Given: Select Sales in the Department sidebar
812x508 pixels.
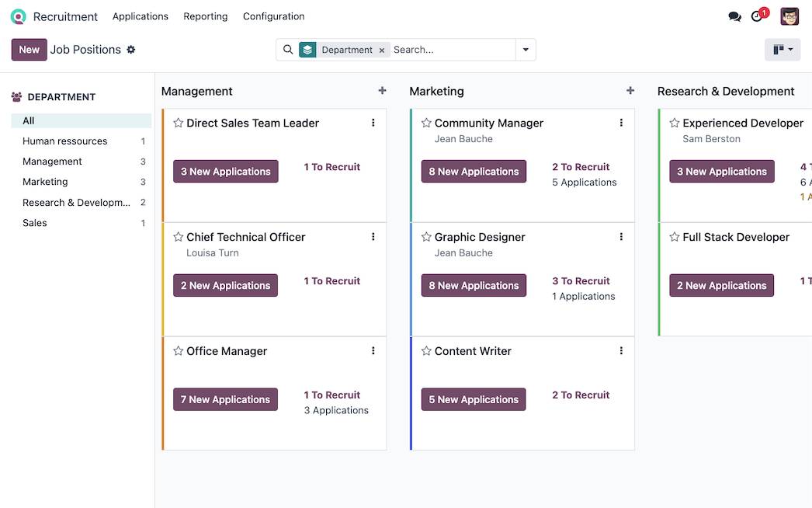Looking at the screenshot, I should 35,223.
